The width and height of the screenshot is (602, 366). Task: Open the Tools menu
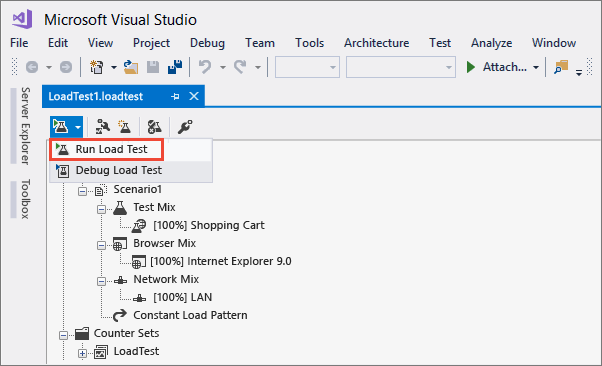(309, 43)
